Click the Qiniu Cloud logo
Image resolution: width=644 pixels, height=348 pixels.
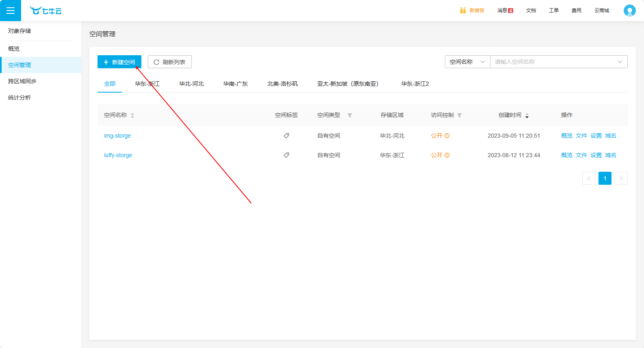[46, 11]
